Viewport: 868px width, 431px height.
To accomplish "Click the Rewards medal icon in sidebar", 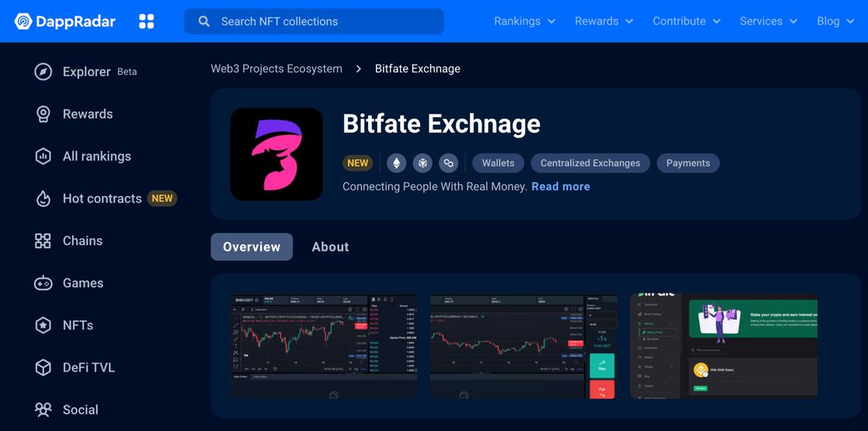I will pos(43,114).
